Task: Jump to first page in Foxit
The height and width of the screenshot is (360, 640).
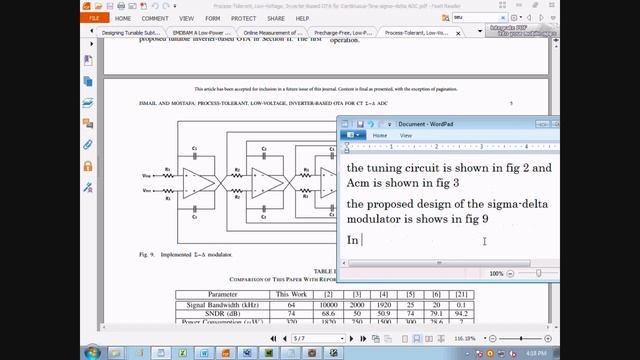Action: [273, 339]
